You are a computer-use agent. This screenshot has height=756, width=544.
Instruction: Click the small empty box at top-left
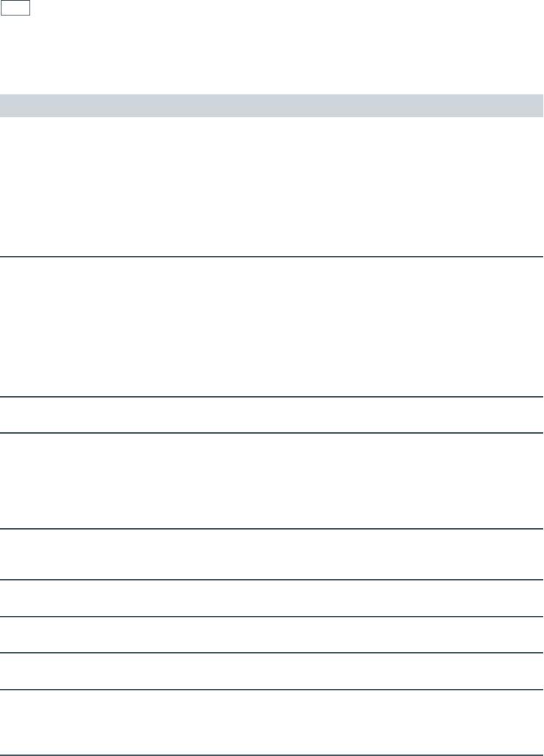tap(15, 8)
